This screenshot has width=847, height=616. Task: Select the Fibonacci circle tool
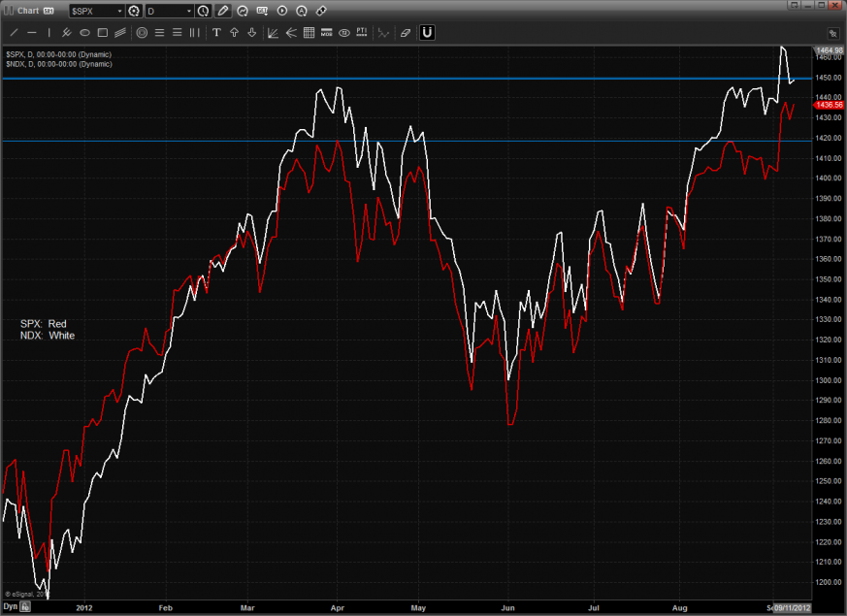tap(142, 33)
